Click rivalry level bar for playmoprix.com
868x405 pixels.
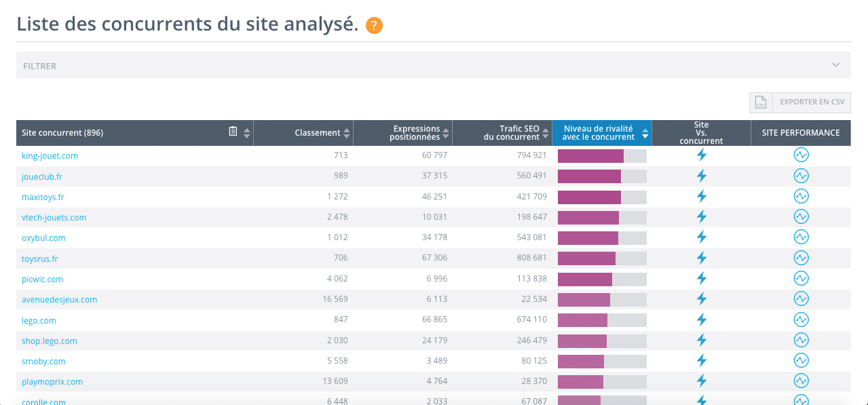[x=602, y=382]
